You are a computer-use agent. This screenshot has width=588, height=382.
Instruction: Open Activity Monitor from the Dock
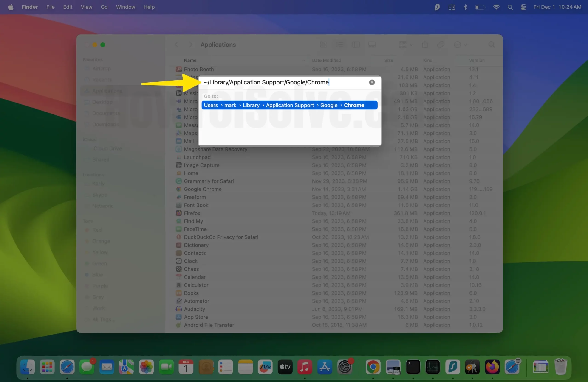(433, 367)
